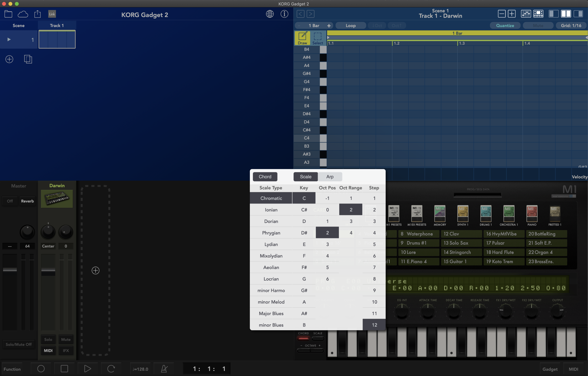
Task: Switch to Gadget tab
Action: (550, 369)
